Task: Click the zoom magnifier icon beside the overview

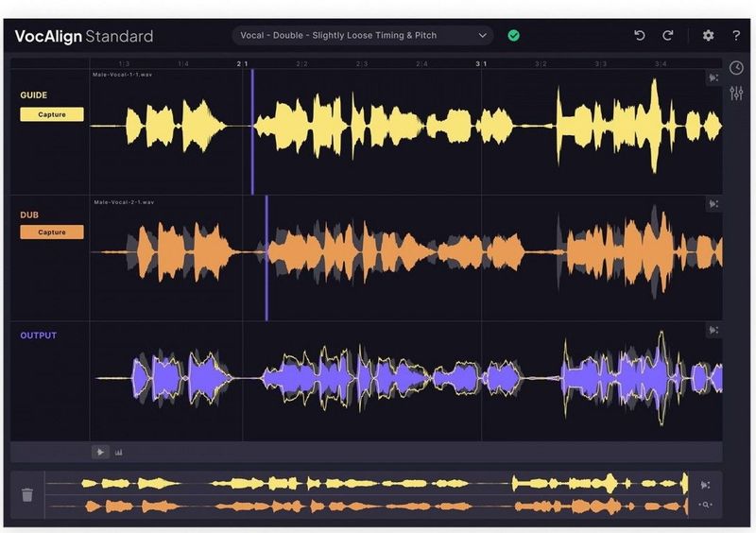Action: (x=705, y=505)
